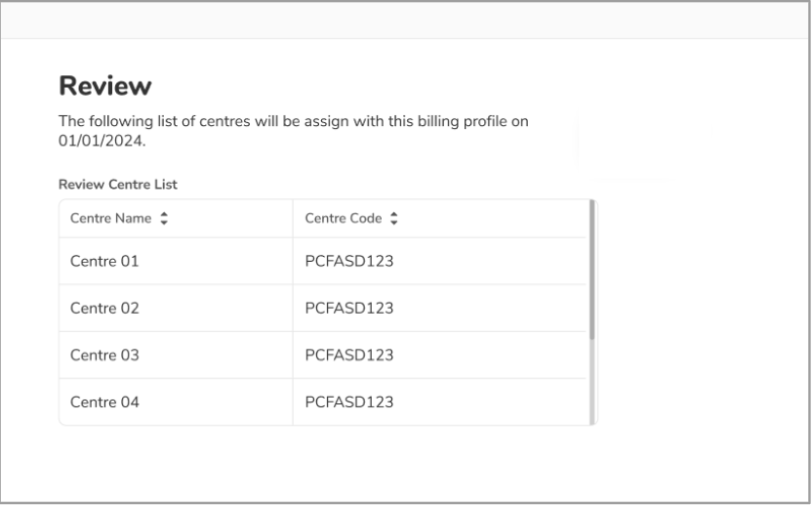Click the grey top header bar

(405, 20)
